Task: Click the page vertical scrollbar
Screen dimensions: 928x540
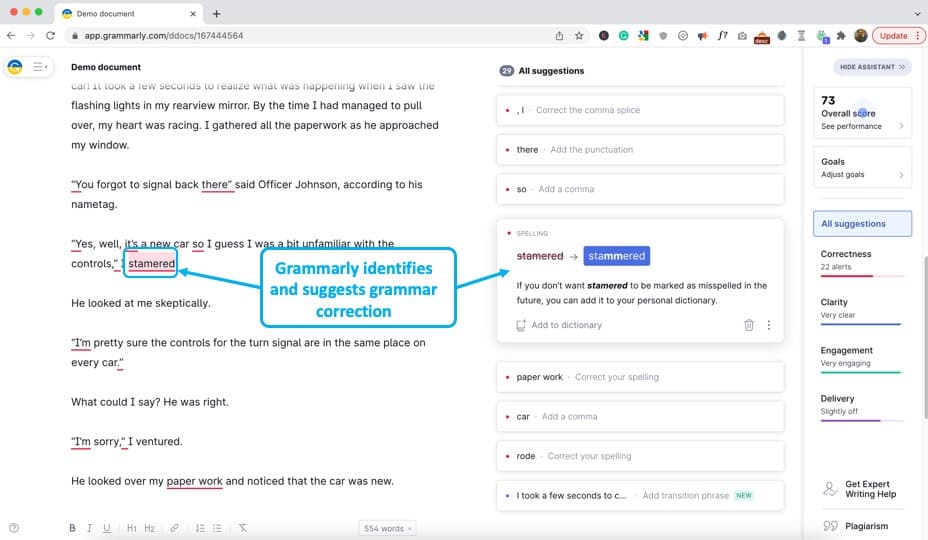Action: [x=925, y=338]
